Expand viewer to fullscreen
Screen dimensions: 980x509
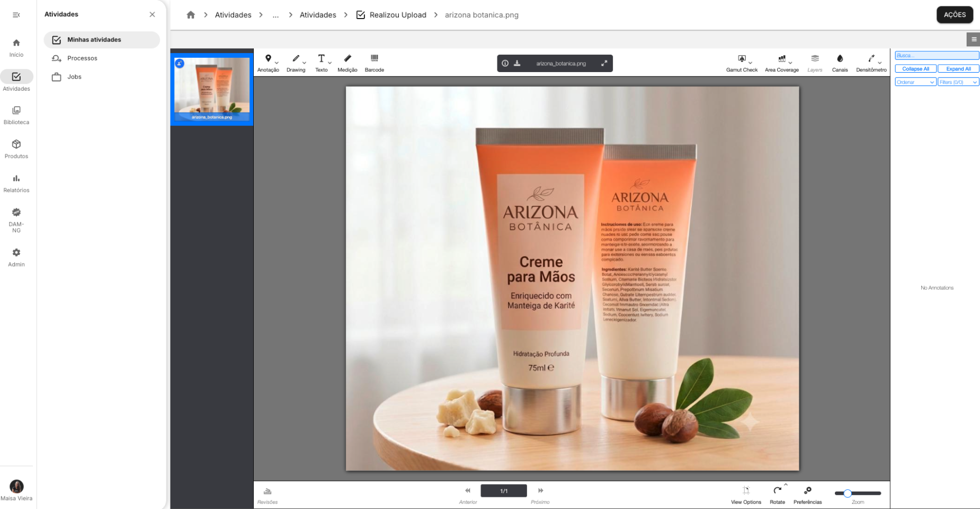604,63
